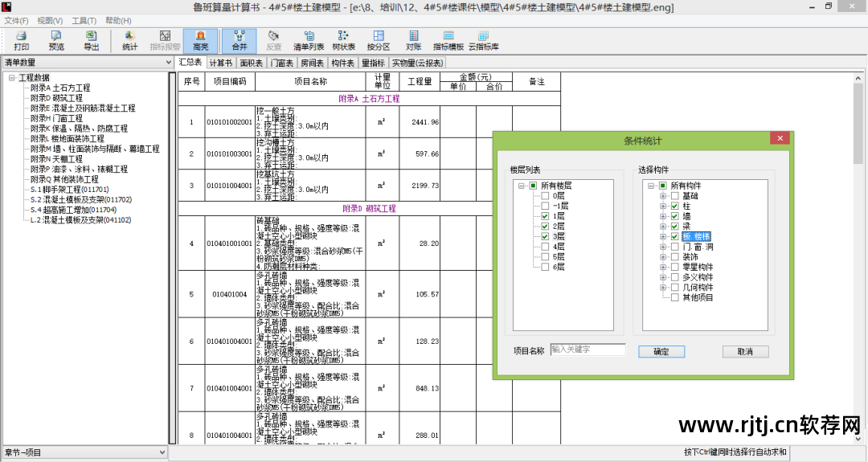Image resolution: width=868 pixels, height=462 pixels.
Task: Click the 确定 button in dialog
Action: (x=661, y=352)
